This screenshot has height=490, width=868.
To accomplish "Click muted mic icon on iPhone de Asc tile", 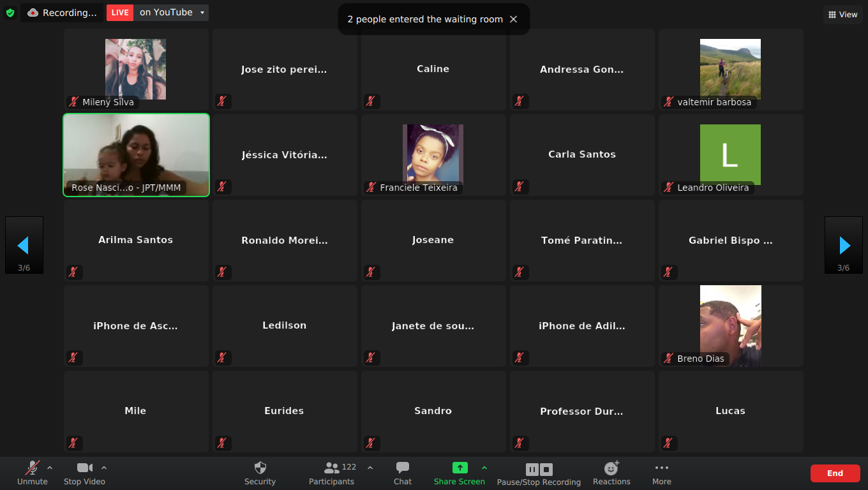I will [x=73, y=358].
